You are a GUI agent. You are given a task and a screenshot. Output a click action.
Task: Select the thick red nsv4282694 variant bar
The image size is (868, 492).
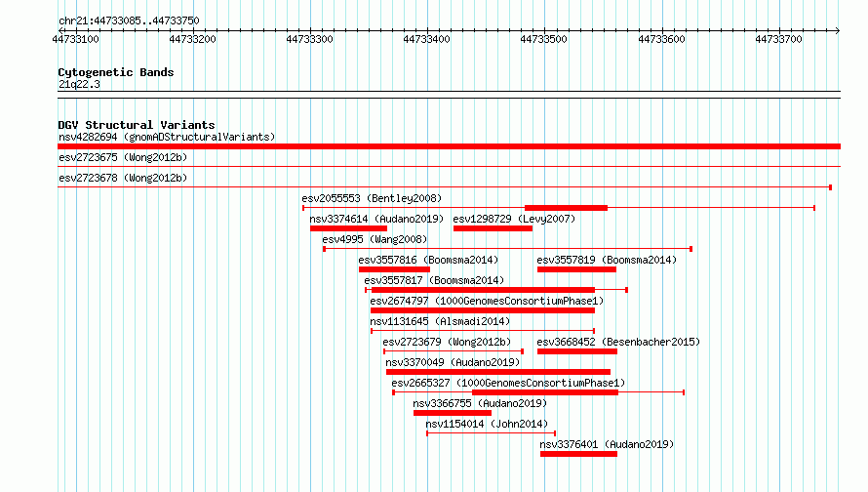449,146
